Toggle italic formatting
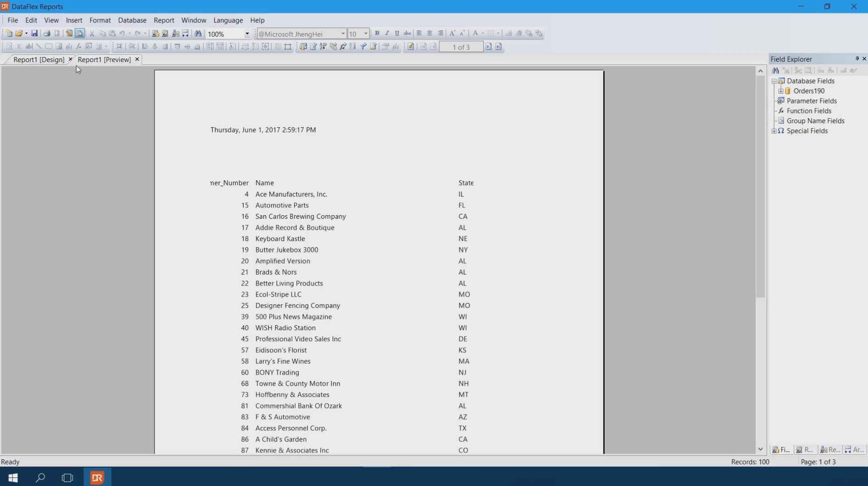 coord(387,34)
